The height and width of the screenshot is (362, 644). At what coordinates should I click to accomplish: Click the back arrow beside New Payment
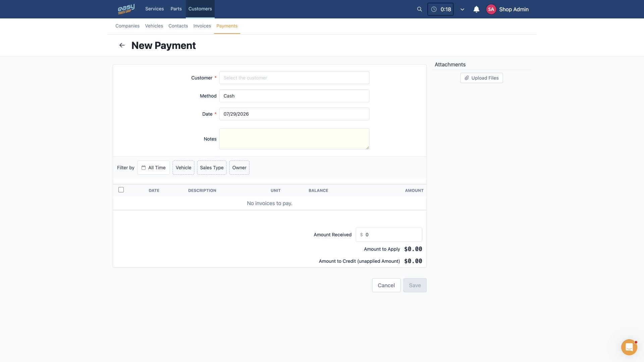(x=122, y=45)
